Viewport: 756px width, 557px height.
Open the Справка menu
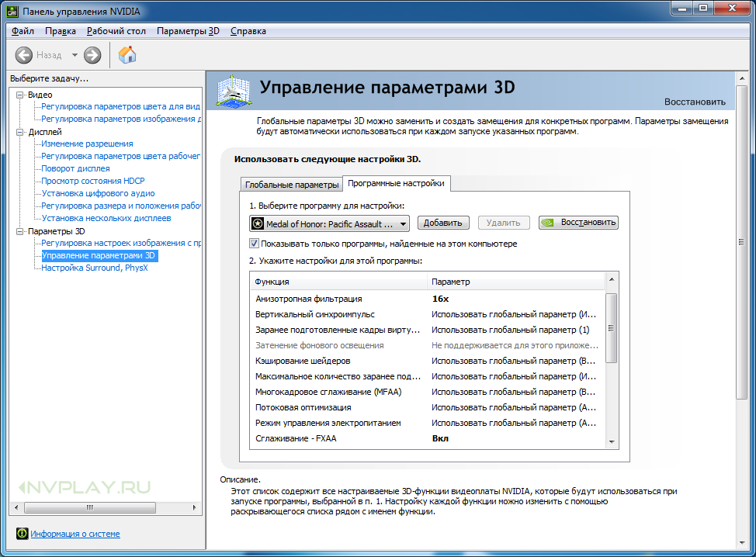(x=248, y=31)
